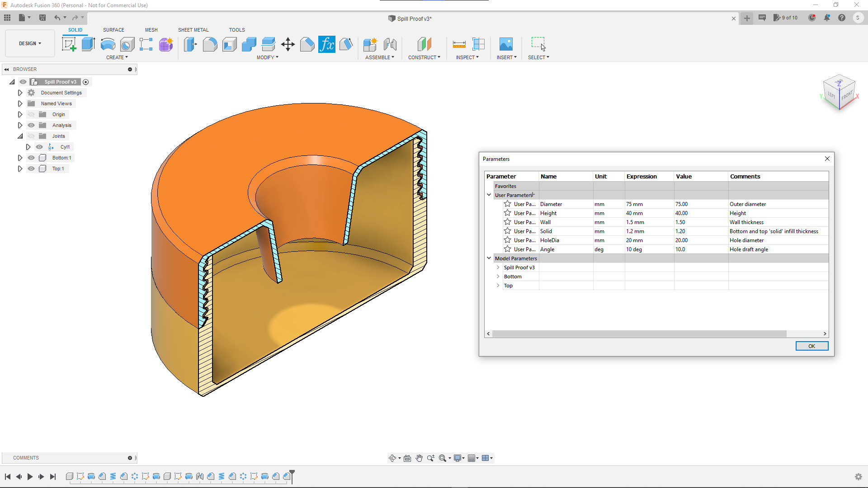Click the User Parameters add plus button
Viewport: 868px width, 488px height.
533,195
